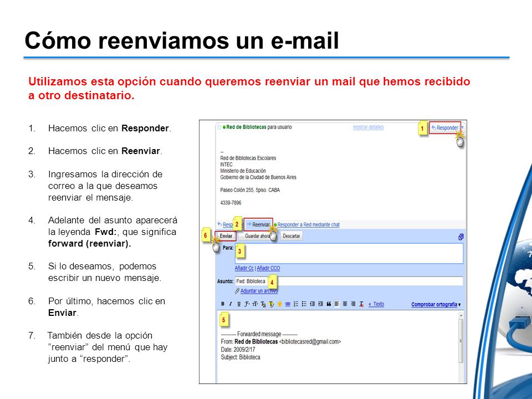This screenshot has height=399, width=532.
Task: Align message text left
Action: 337,304
